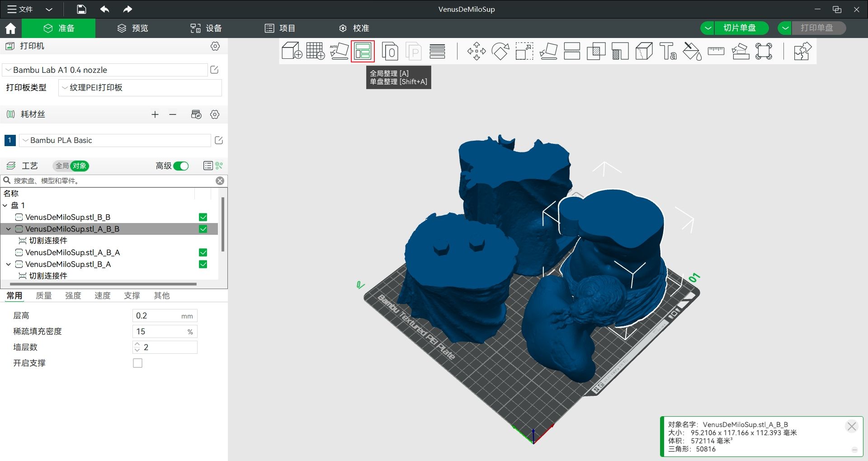Image resolution: width=868 pixels, height=461 pixels.
Task: Open the Bambu PLA Basic filament dropdown
Action: pyautogui.click(x=115, y=140)
